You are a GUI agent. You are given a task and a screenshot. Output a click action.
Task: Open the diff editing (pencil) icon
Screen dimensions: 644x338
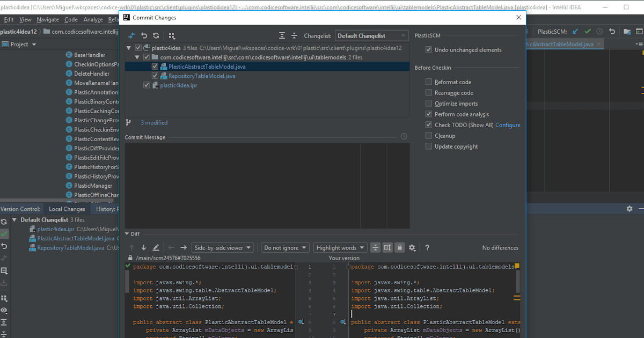(x=156, y=247)
